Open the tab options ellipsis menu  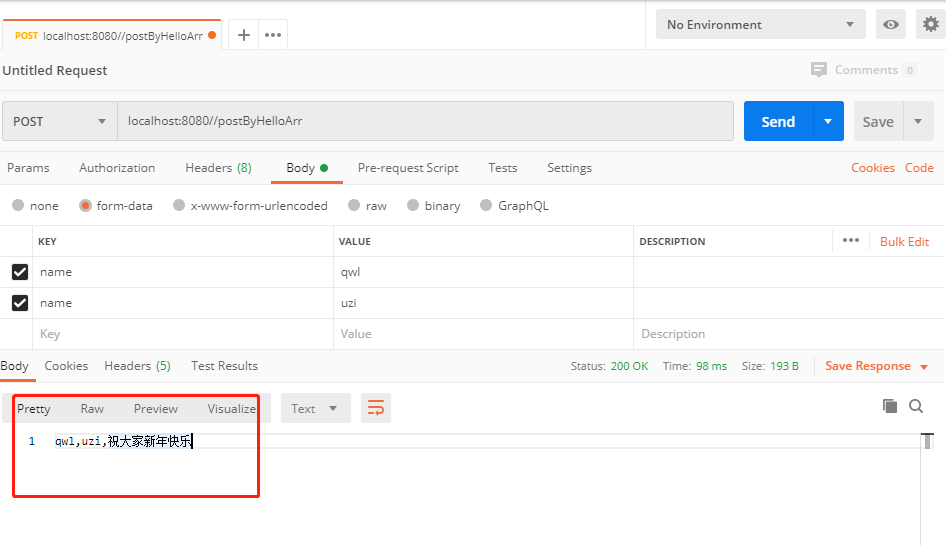tap(273, 35)
